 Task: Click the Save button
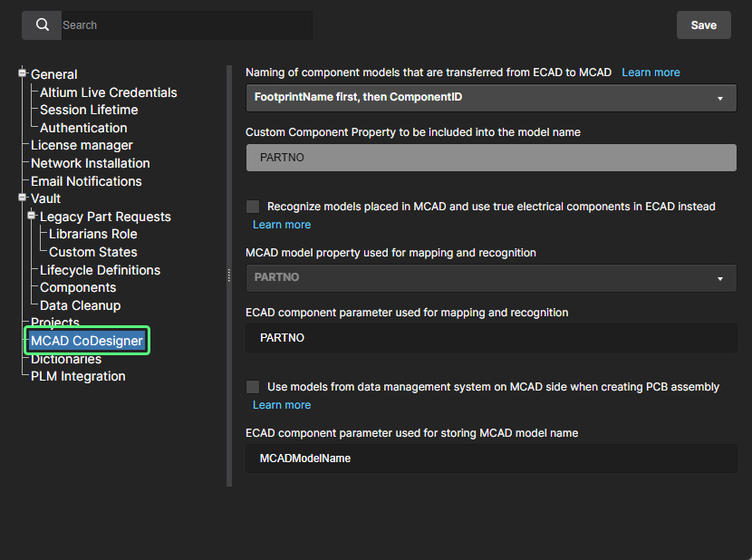pyautogui.click(x=703, y=25)
